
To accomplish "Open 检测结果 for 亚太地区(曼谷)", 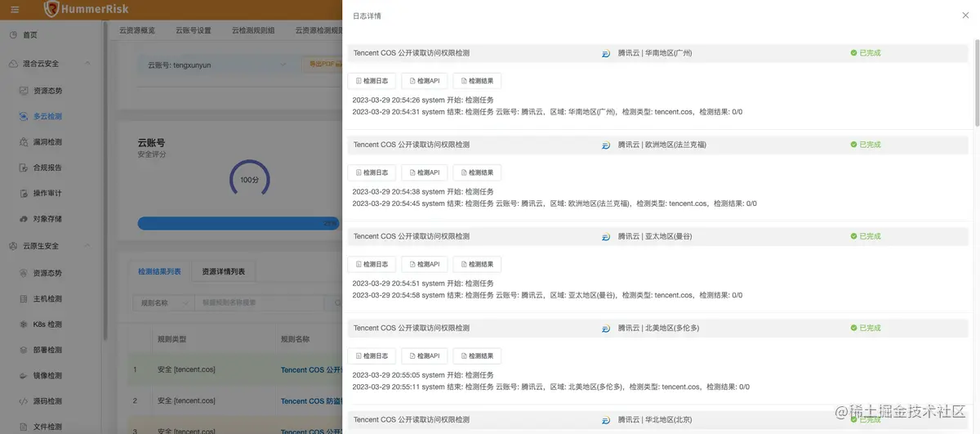I will point(477,264).
